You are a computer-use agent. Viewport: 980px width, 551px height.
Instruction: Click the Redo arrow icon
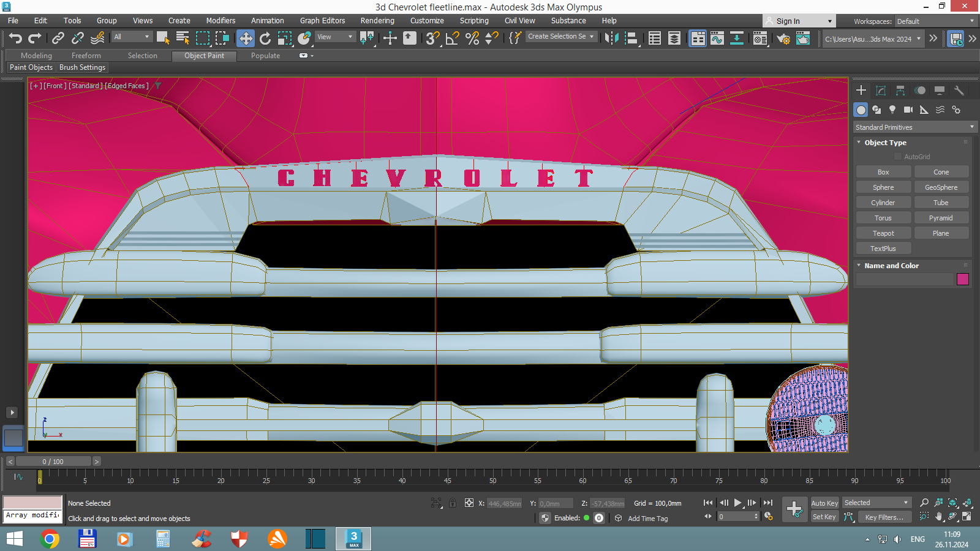tap(35, 39)
